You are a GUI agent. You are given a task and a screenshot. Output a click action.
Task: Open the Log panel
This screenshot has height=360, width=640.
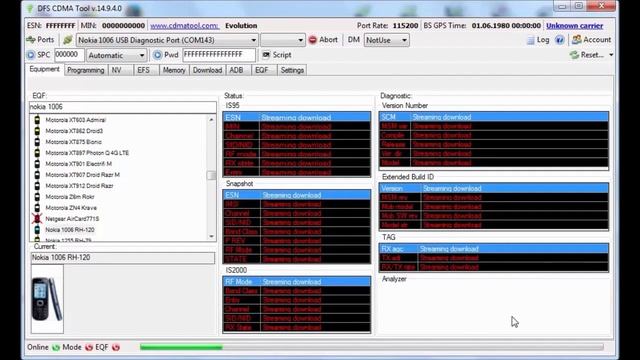538,40
